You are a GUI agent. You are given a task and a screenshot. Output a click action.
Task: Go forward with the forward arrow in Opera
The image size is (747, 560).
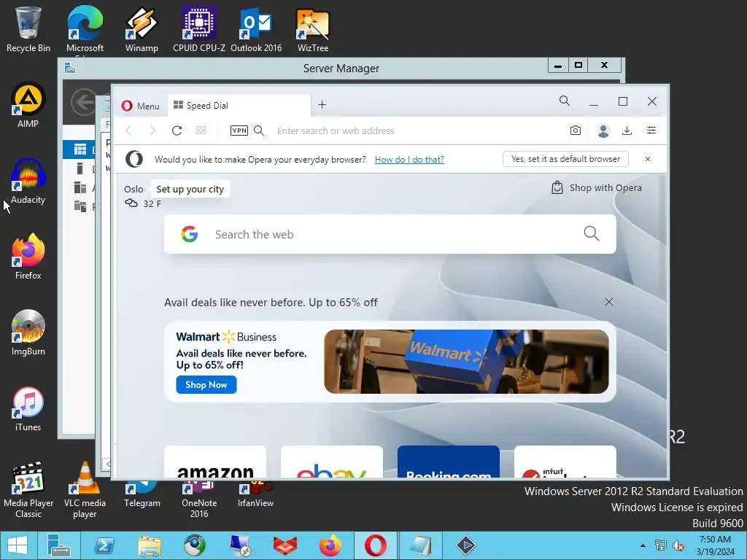click(x=152, y=131)
